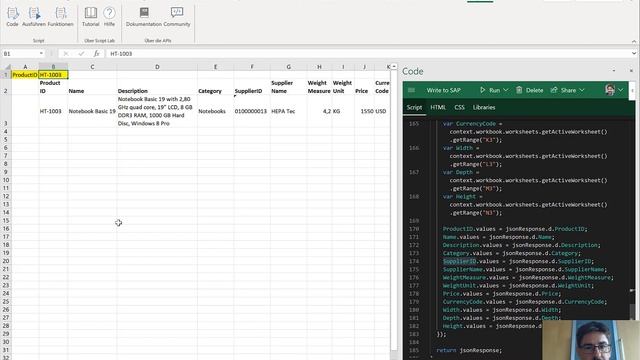Click the Hilfe question mark icon
640x360 pixels.
pos(109,17)
